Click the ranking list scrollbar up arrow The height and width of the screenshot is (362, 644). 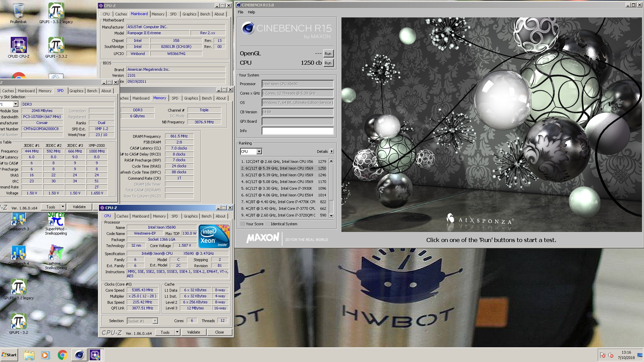pyautogui.click(x=331, y=161)
